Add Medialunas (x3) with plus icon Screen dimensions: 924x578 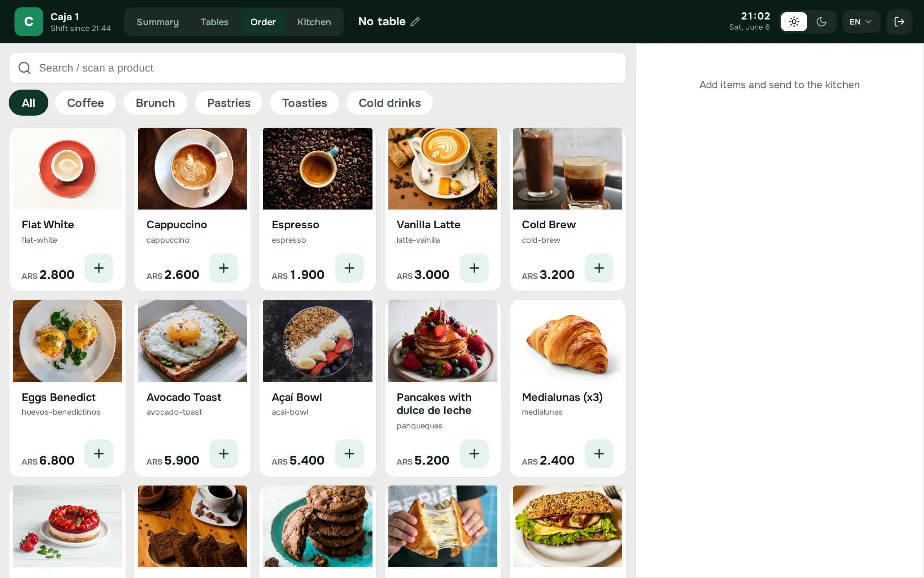599,454
